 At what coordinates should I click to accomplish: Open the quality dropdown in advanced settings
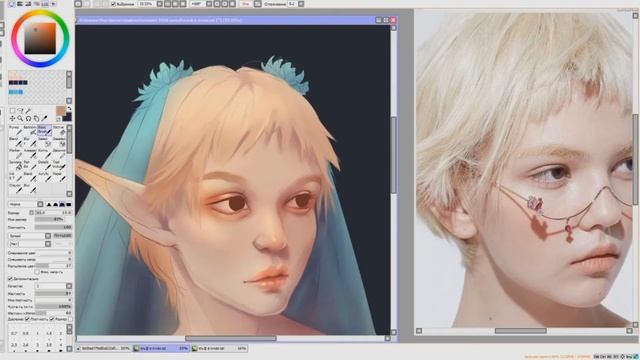[x=53, y=286]
